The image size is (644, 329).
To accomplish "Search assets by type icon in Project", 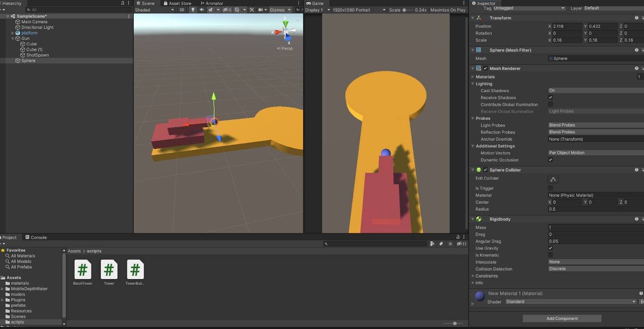I will [x=432, y=243].
